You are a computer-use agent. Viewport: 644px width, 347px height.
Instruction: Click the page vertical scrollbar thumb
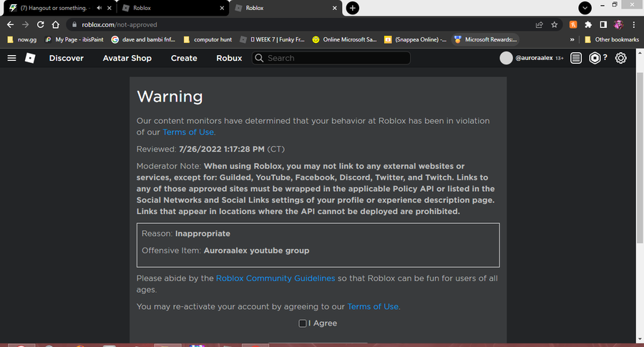[x=640, y=158]
